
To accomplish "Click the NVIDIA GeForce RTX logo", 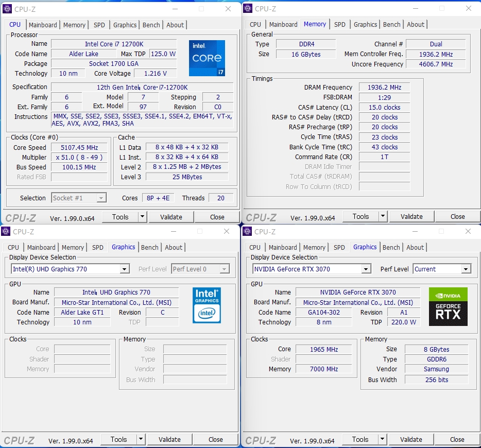I will 448,306.
